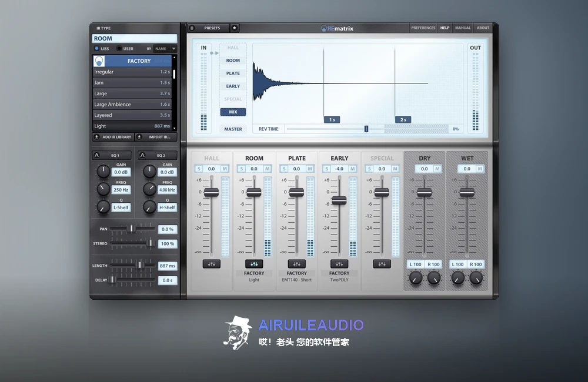Screen dimensions: 588x382
Task: Click the EQ 1 FREQ knob
Action: (103, 189)
